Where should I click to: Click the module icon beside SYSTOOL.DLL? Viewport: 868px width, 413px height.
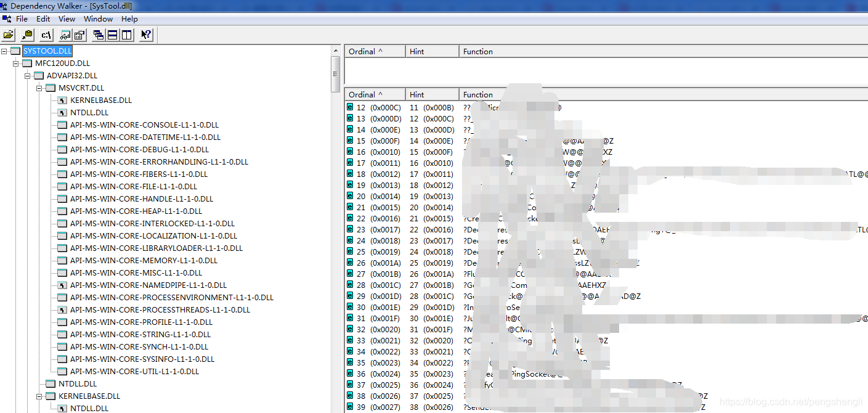click(16, 51)
